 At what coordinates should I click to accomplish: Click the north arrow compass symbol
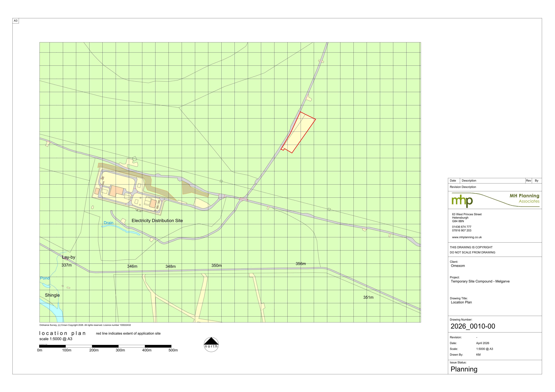click(211, 344)
